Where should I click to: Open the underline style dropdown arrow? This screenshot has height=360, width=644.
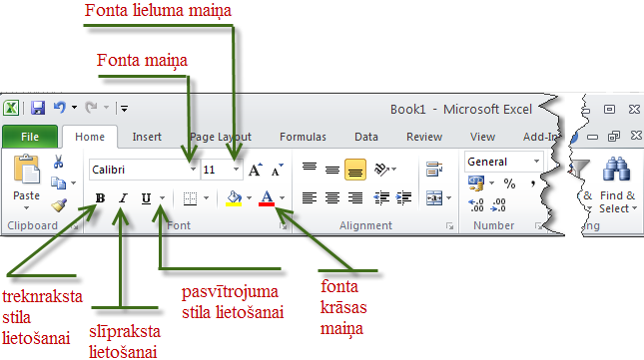coord(162,198)
